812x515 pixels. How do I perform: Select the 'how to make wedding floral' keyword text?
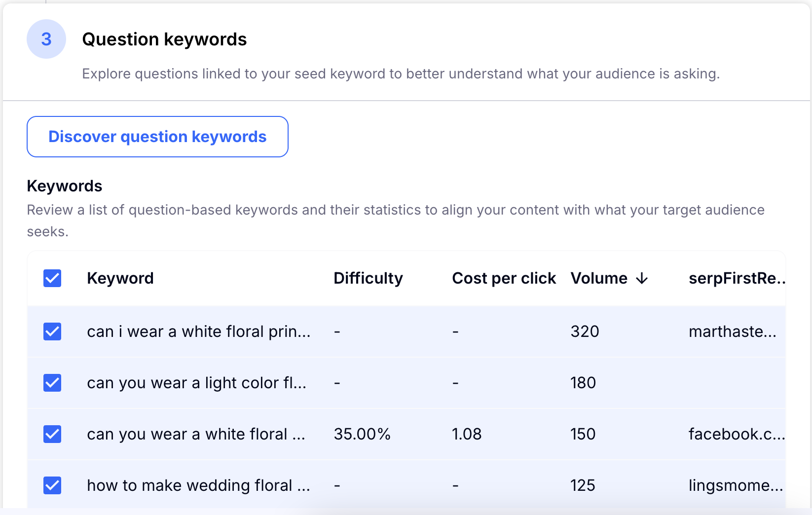coord(198,485)
